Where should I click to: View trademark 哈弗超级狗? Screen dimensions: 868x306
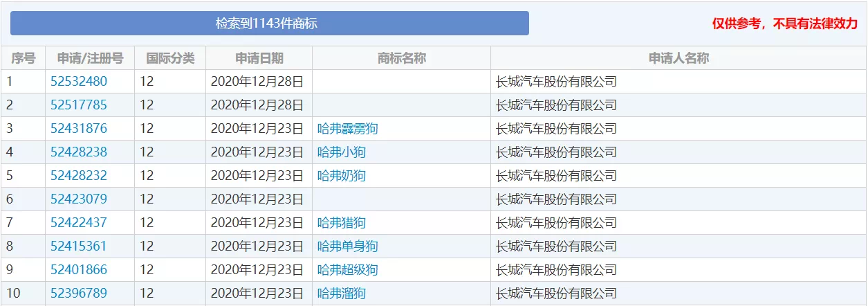[x=348, y=270]
